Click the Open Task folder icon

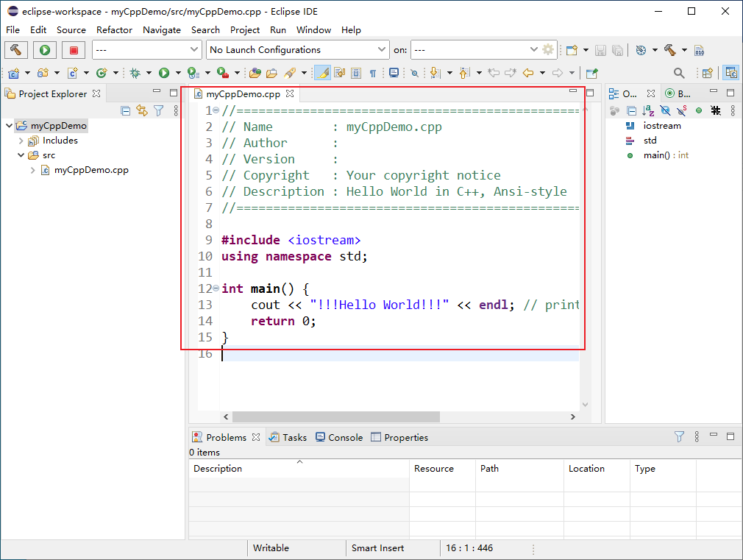(x=271, y=73)
